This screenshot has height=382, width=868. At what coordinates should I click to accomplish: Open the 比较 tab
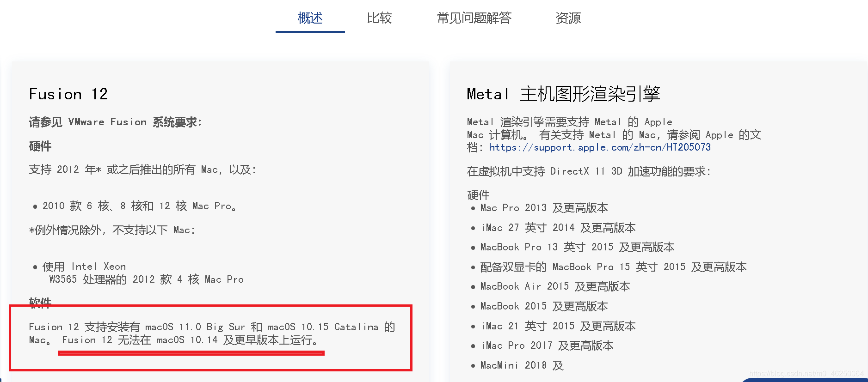tap(379, 18)
